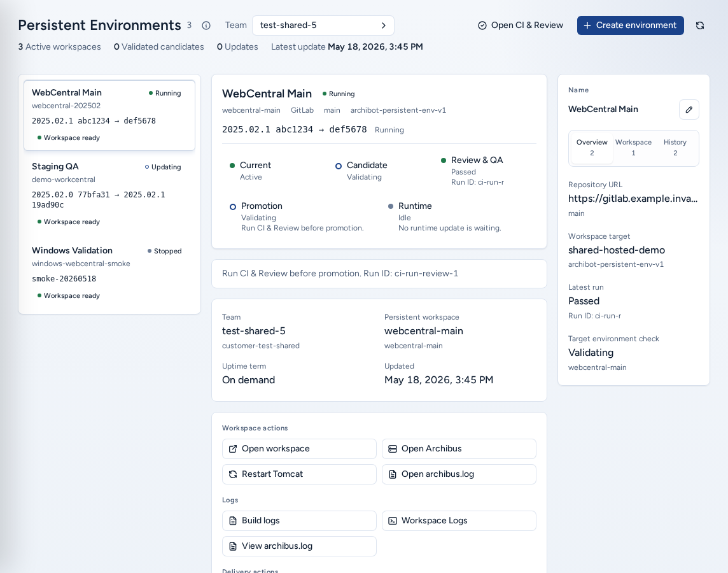Switch to the History tab
This screenshot has width=728, height=573.
[x=675, y=148]
